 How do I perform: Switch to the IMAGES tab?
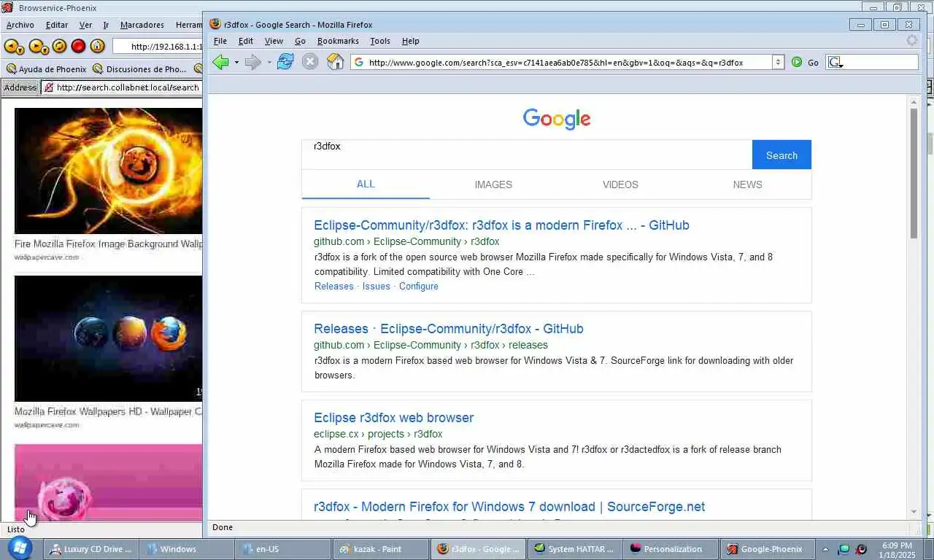click(x=493, y=184)
